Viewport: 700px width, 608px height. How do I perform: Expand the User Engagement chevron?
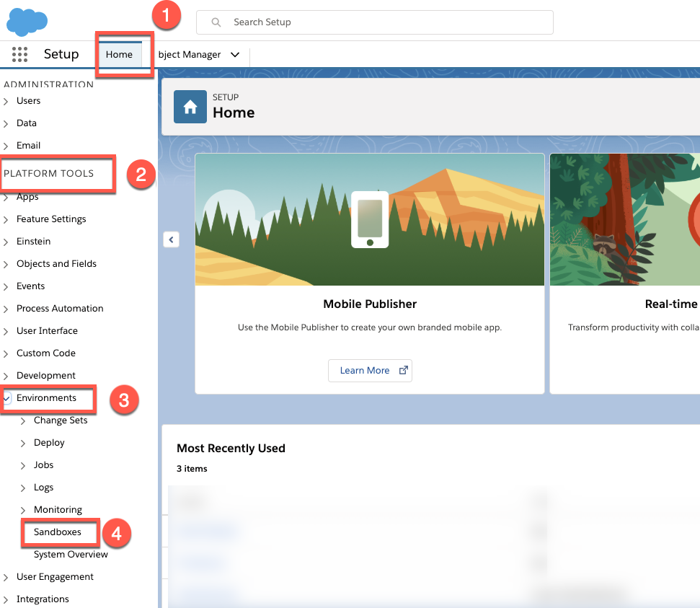pyautogui.click(x=6, y=578)
